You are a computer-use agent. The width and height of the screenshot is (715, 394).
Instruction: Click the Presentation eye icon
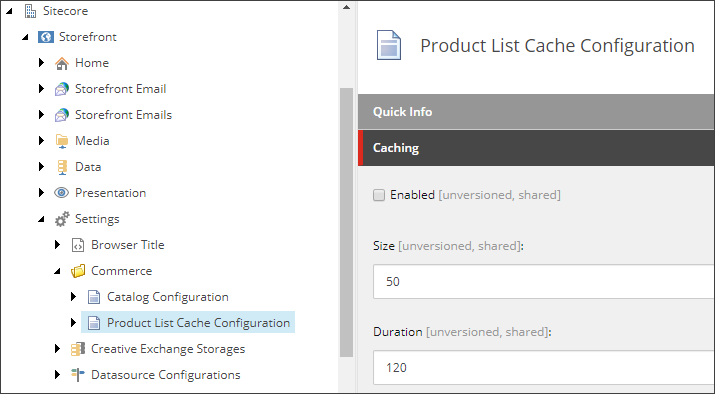point(62,193)
